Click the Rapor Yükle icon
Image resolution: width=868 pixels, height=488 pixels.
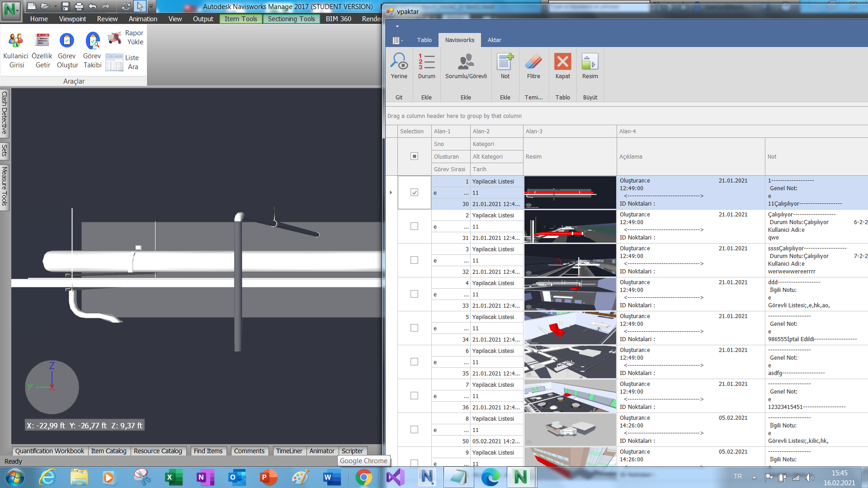[114, 38]
